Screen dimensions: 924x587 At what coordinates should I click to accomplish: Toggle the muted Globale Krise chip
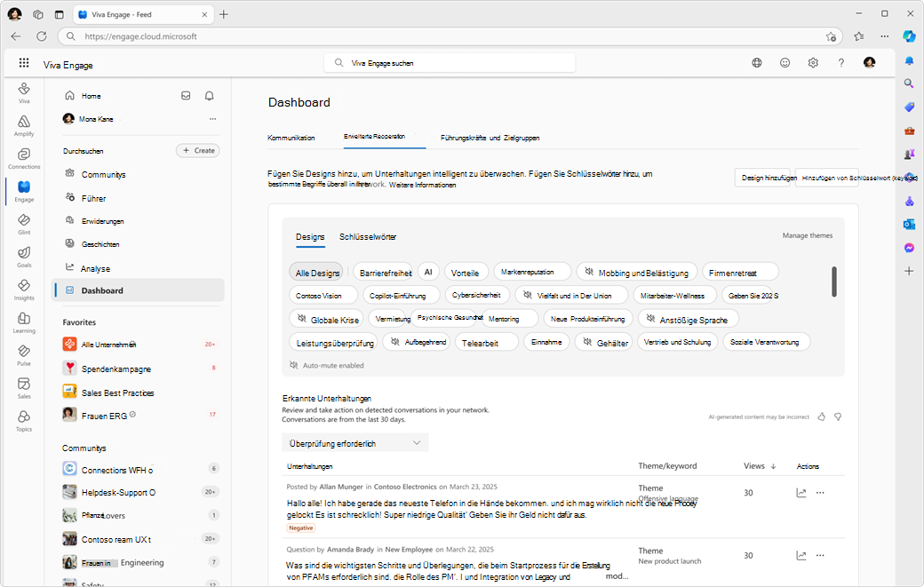[328, 320]
